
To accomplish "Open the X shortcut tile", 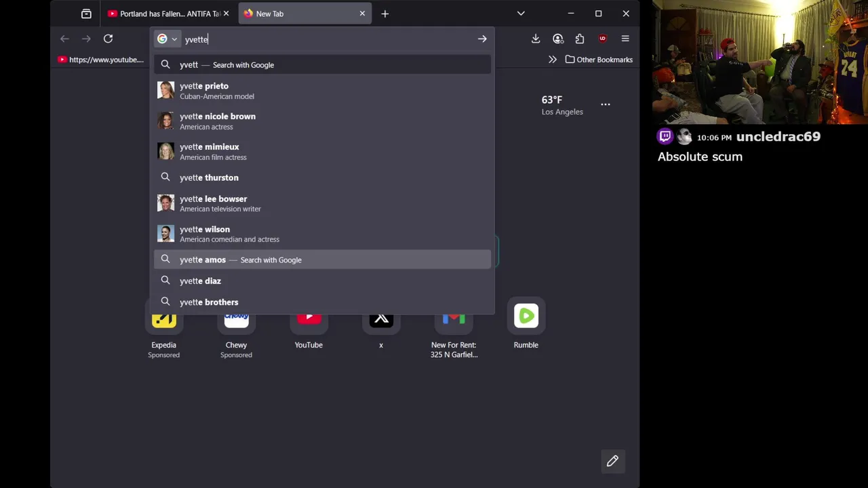I will [x=381, y=325].
